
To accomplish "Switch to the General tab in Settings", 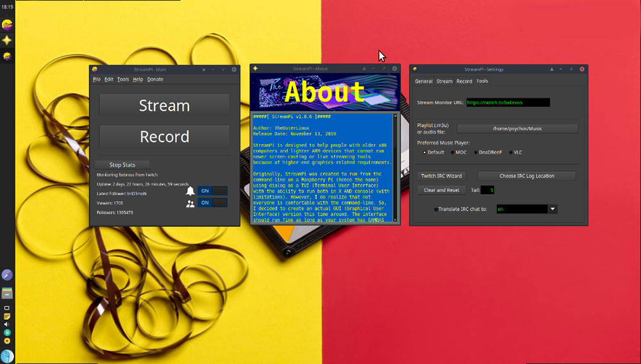I will [424, 81].
